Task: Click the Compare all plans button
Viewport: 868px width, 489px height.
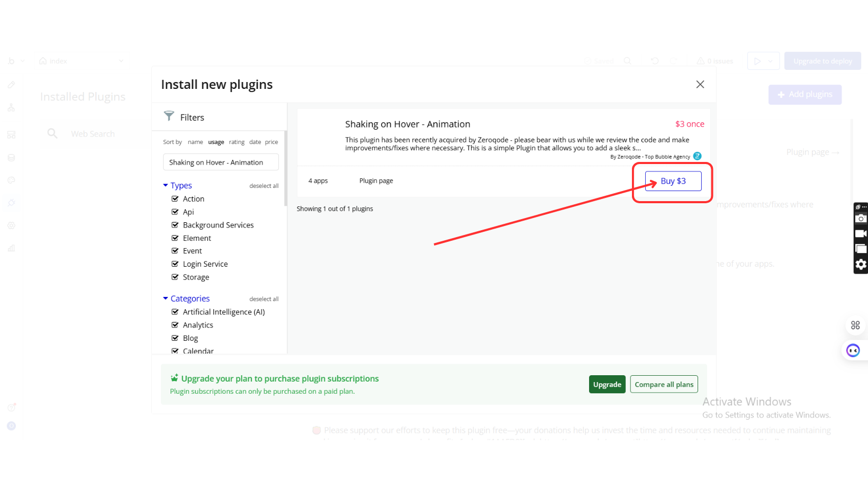Action: pos(664,384)
